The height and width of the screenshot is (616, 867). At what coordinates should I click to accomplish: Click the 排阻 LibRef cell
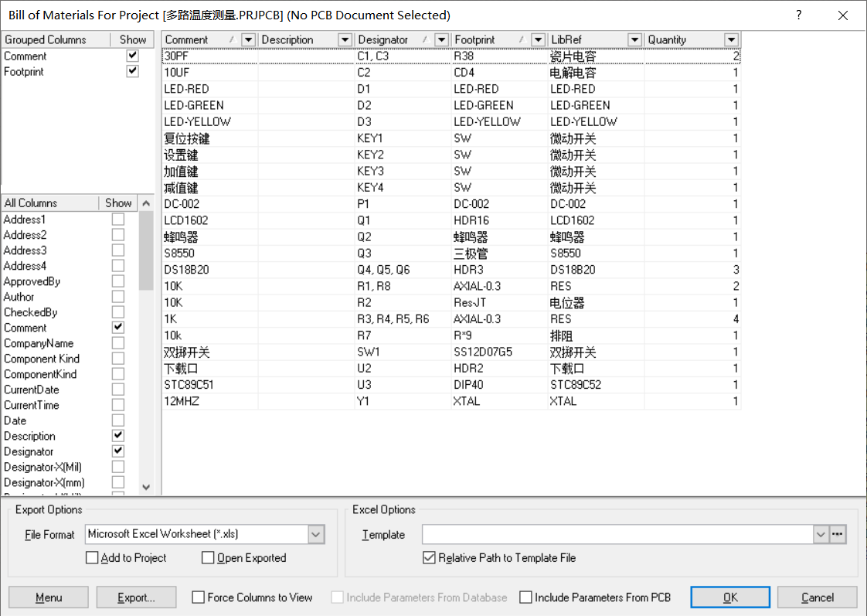[x=596, y=335]
